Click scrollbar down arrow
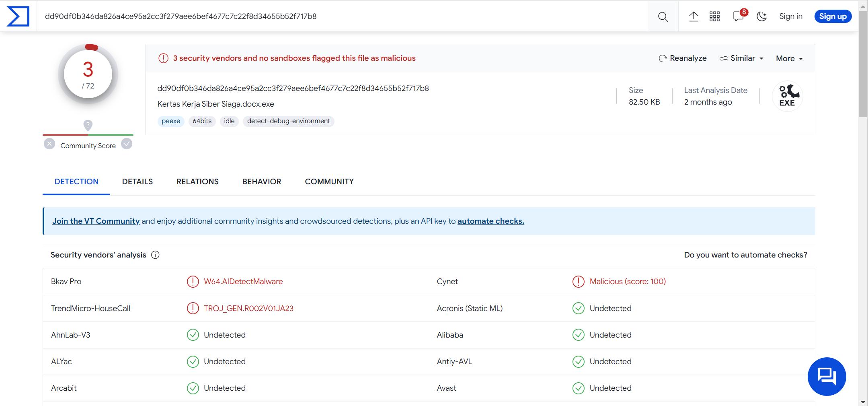Screen dimensions: 868x406 coord(863,402)
